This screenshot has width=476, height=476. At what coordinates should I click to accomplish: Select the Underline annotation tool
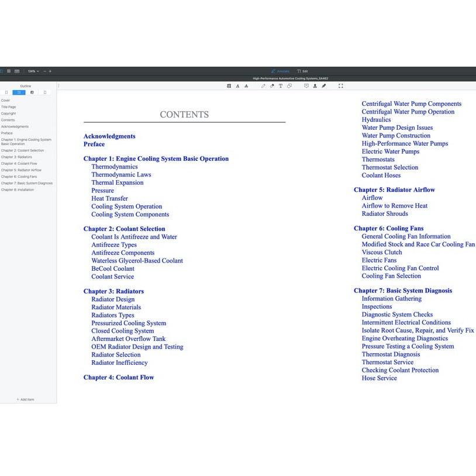tap(237, 86)
